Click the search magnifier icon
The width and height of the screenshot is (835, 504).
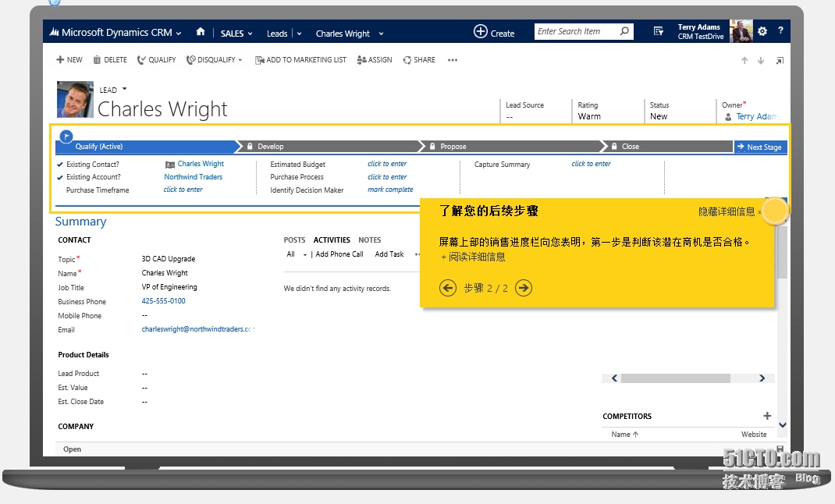pos(624,31)
